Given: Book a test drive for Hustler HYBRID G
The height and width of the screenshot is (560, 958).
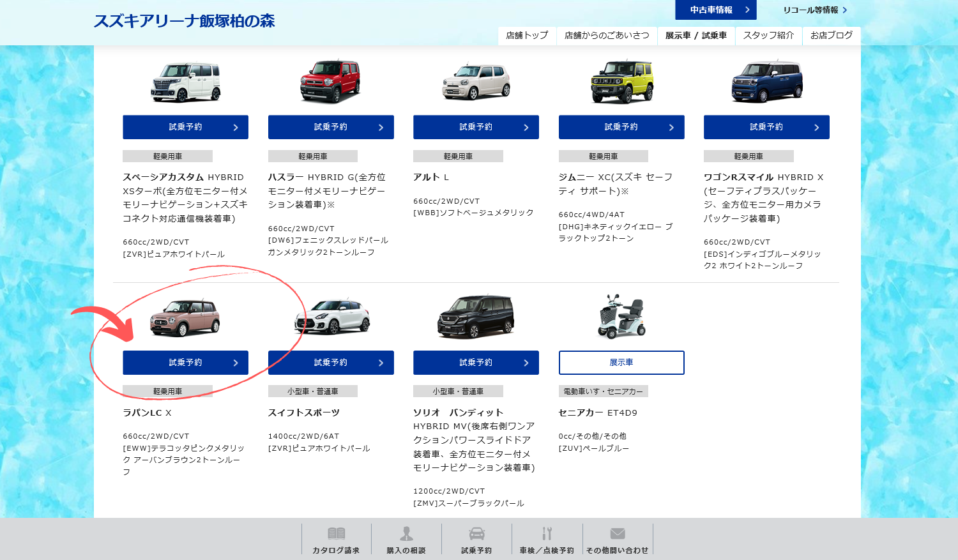Looking at the screenshot, I should 331,127.
